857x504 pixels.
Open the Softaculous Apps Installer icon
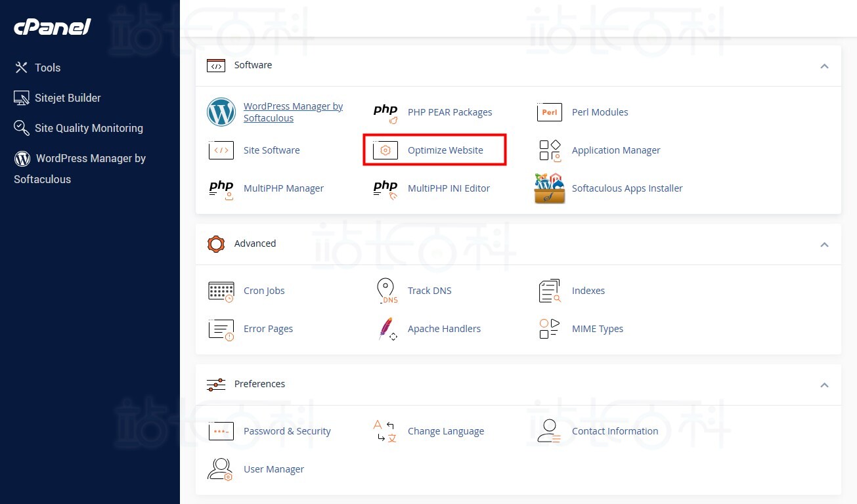click(x=550, y=188)
